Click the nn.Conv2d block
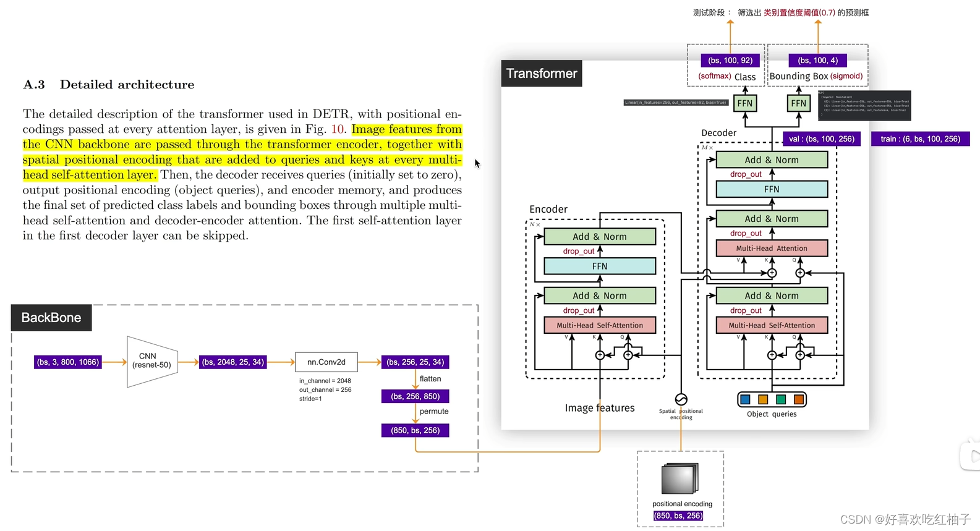The image size is (980, 531). click(x=326, y=362)
